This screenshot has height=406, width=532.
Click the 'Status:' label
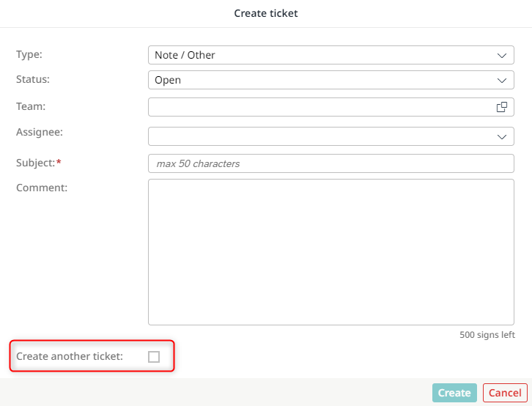coord(32,79)
